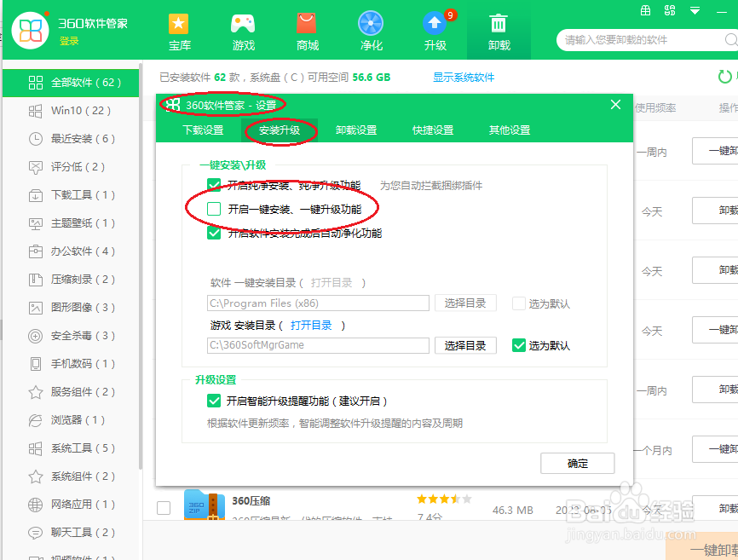Select 网络应用 (1) category
The image size is (738, 560).
(71, 505)
